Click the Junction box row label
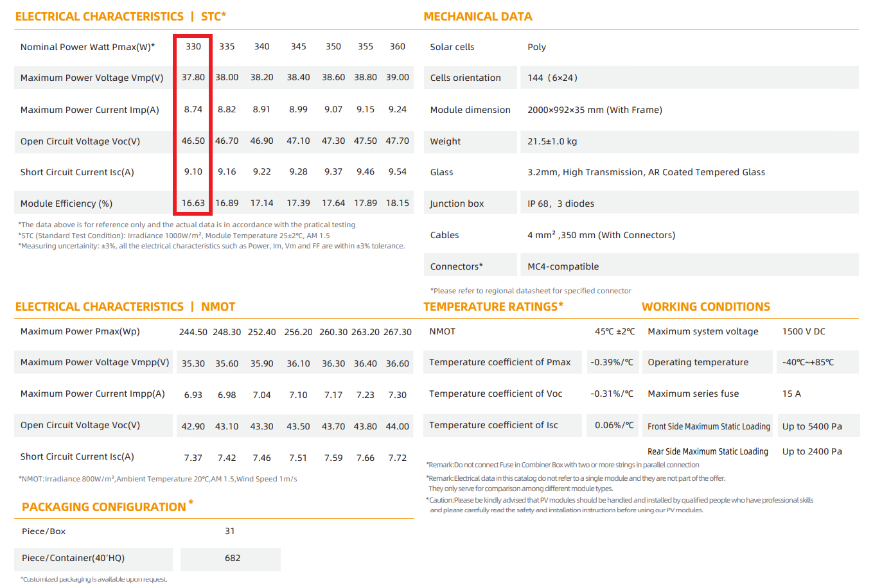The height and width of the screenshot is (588, 873). tap(457, 203)
